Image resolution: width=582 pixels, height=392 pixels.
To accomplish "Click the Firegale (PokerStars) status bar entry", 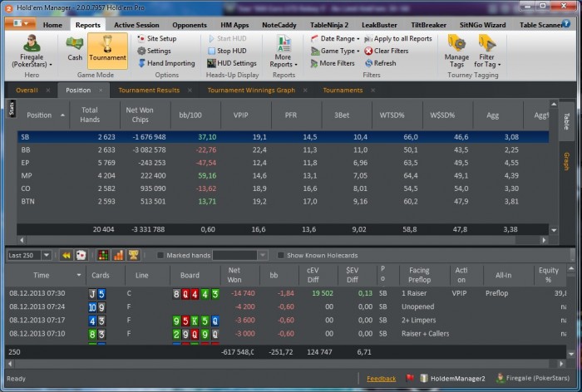I will click(x=533, y=378).
